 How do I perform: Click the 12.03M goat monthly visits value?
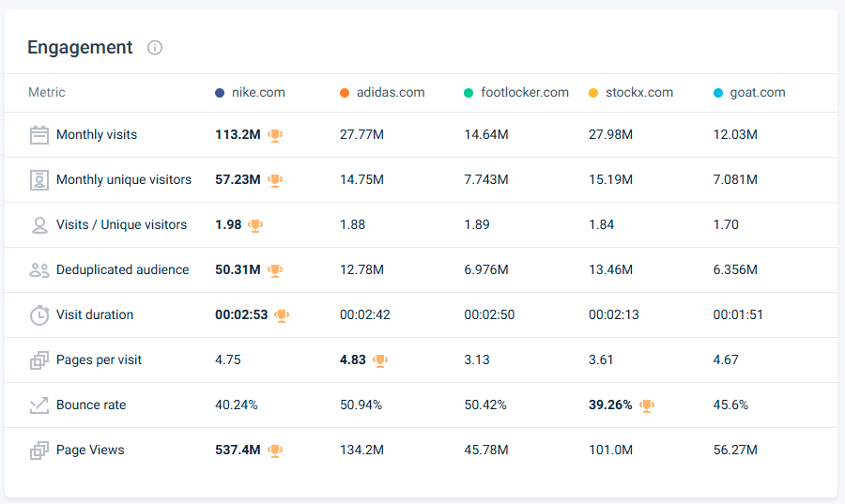[x=735, y=134]
